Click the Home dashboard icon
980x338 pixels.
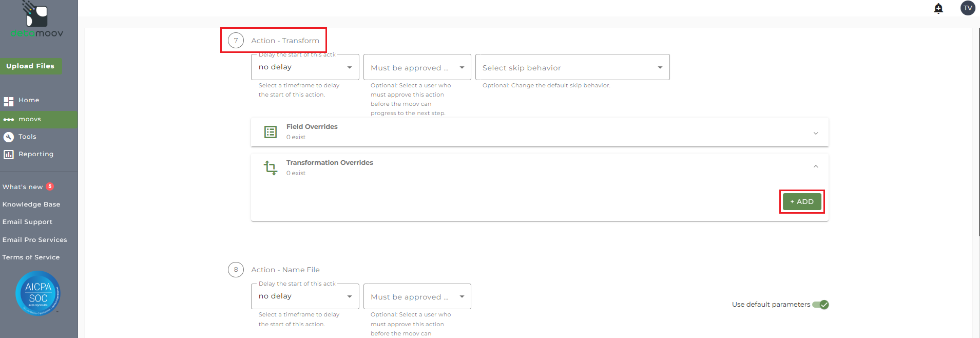[x=9, y=101]
